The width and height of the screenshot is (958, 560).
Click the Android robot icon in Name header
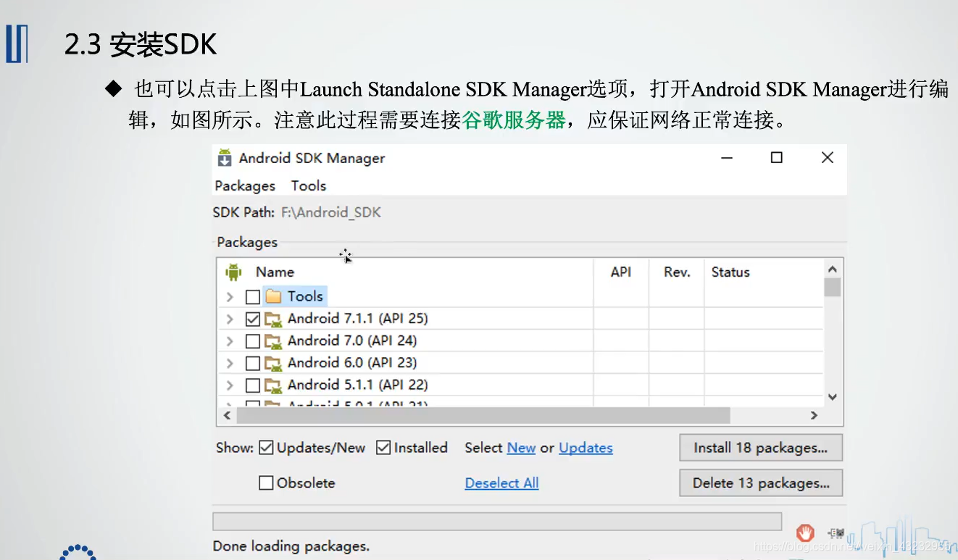coord(233,272)
